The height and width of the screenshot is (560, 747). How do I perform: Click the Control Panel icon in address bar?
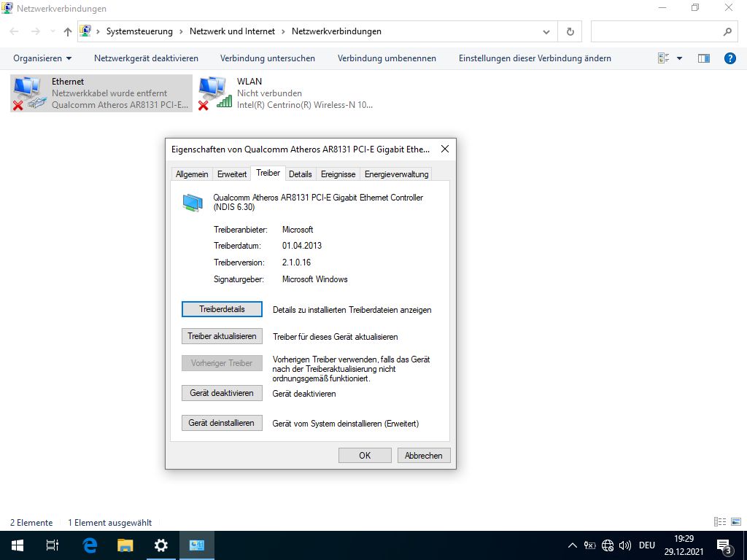point(85,31)
